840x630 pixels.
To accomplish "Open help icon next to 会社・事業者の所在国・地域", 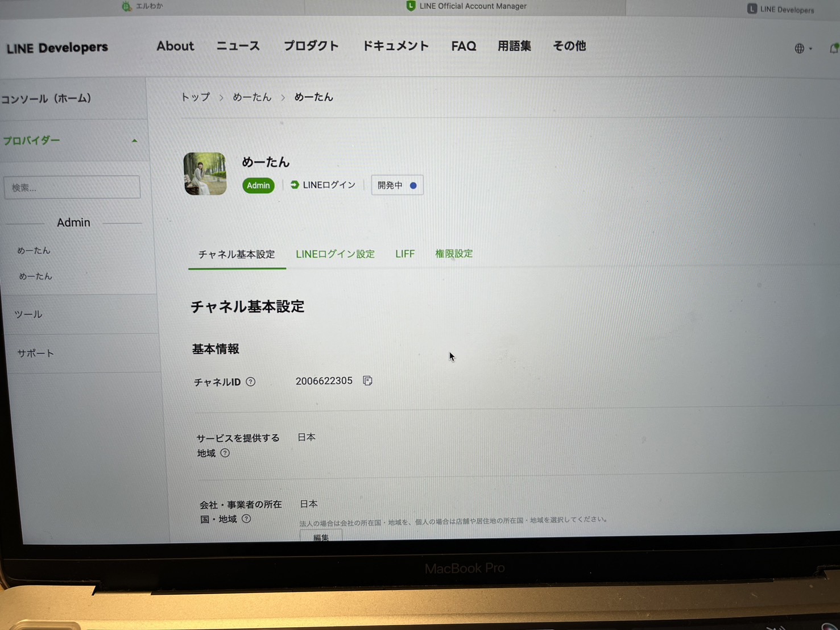I will click(x=246, y=519).
